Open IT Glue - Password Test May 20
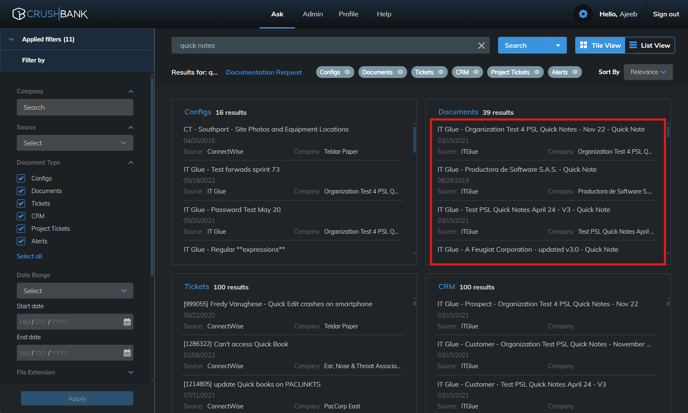Screen dimensions: 688x413 coord(232,210)
